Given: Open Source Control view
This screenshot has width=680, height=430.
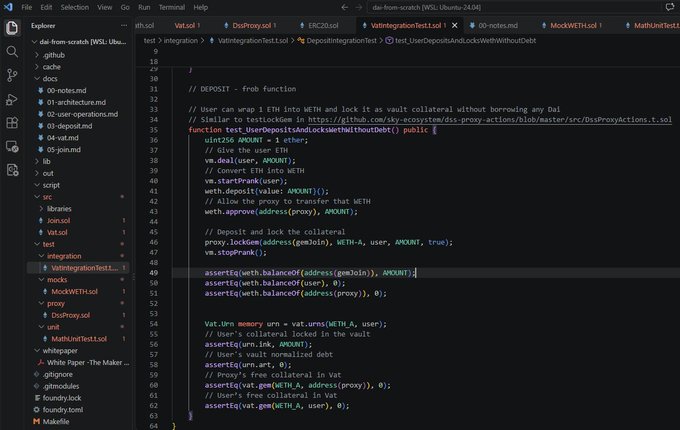Looking at the screenshot, I should pos(12,75).
